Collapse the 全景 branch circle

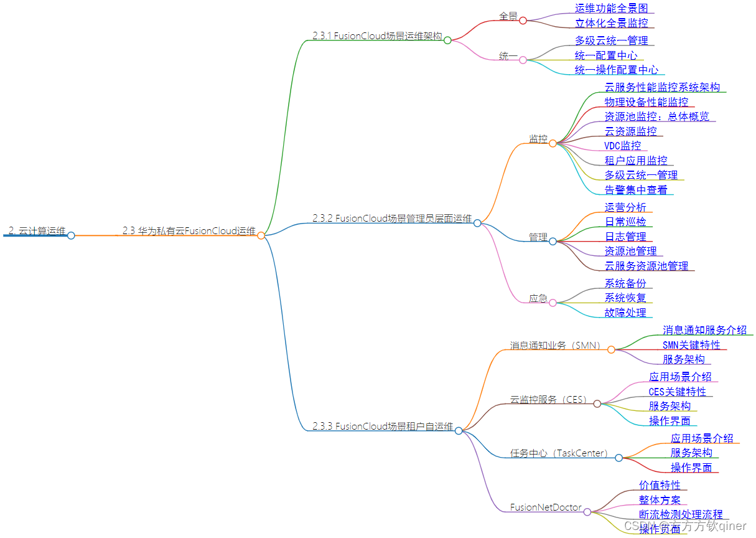(523, 21)
